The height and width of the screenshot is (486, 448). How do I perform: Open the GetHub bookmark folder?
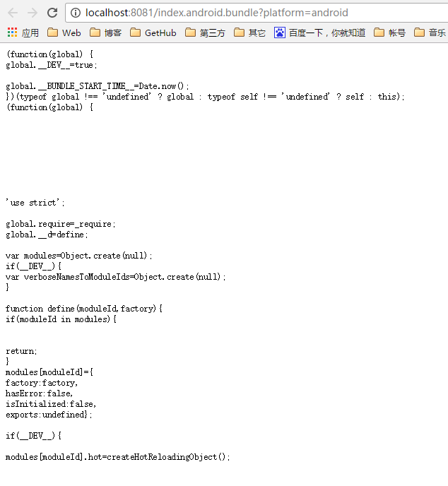point(153,32)
